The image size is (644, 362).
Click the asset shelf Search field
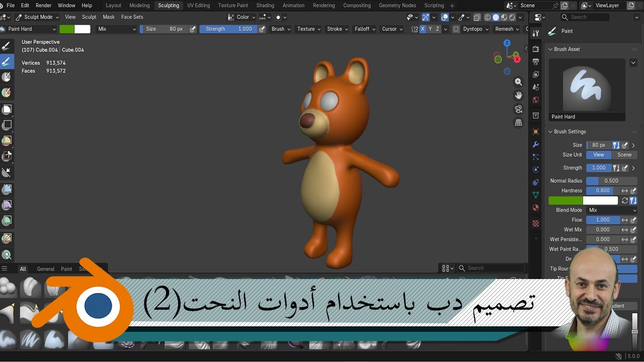pyautogui.click(x=491, y=268)
